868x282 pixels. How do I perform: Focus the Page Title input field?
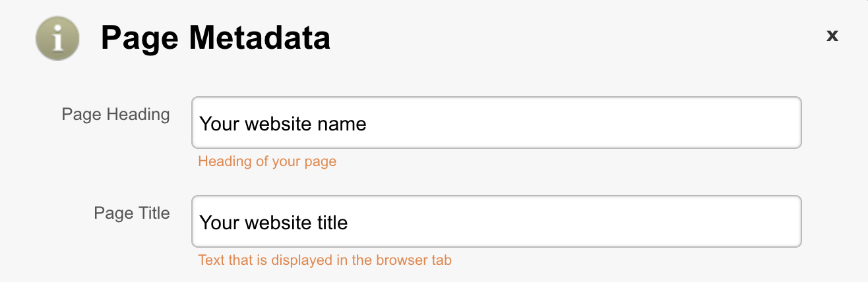(x=496, y=222)
